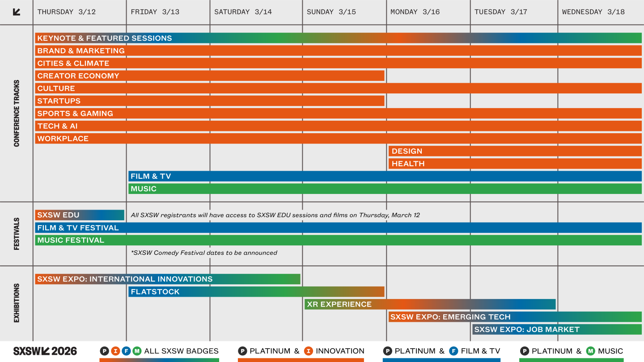The width and height of the screenshot is (644, 362).
Task: Select the Friday 3/13 column header
Action: click(x=155, y=12)
